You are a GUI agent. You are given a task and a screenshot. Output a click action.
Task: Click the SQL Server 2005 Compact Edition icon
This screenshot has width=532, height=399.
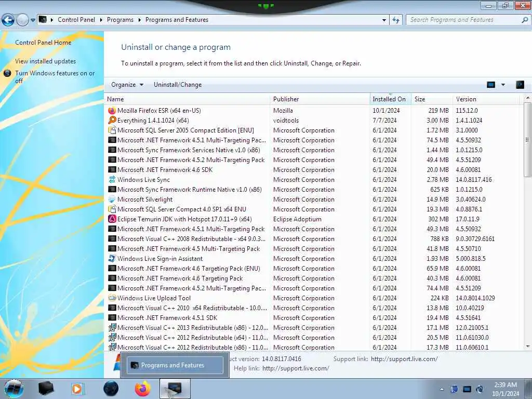pyautogui.click(x=112, y=130)
